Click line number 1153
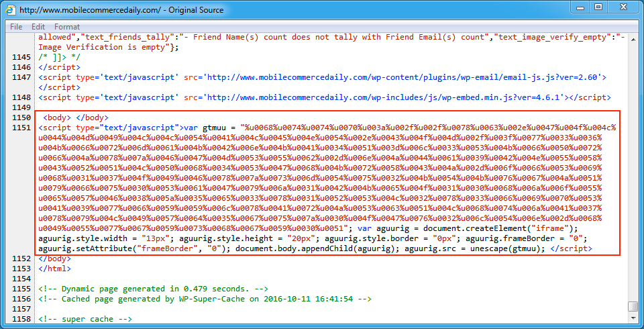 22,269
